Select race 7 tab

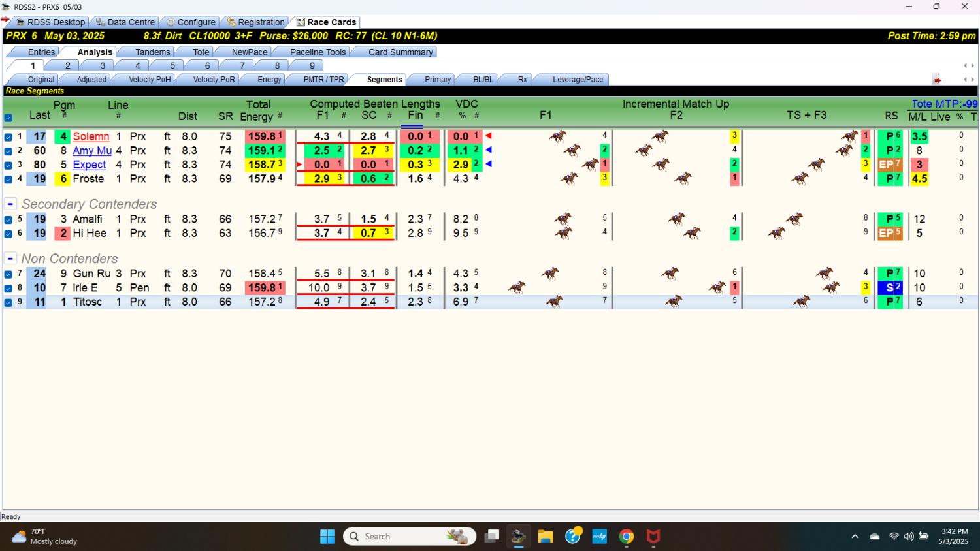point(242,66)
